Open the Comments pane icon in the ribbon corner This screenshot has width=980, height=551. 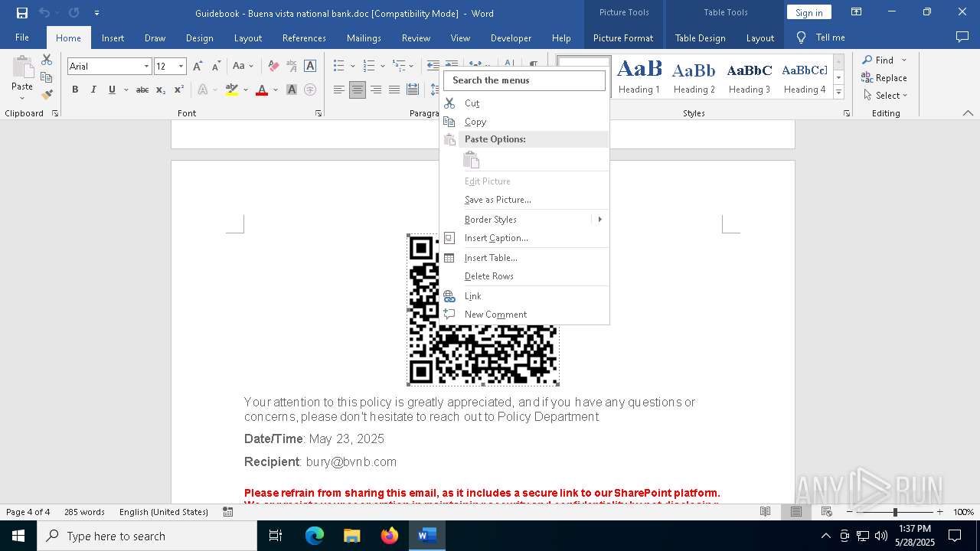click(962, 37)
